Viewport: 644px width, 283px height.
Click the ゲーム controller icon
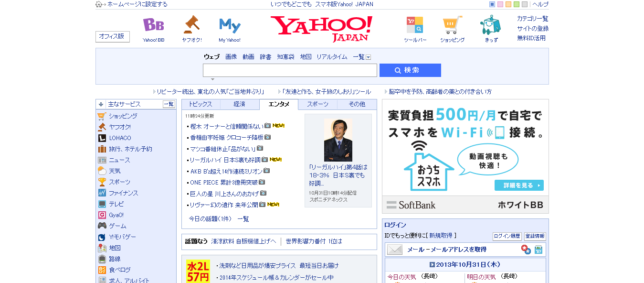102,226
